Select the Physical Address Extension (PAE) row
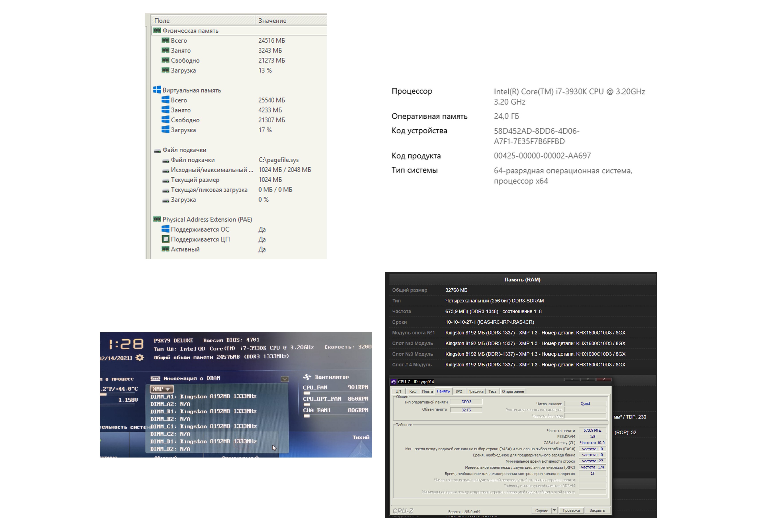The height and width of the screenshot is (532, 757). coord(207,219)
